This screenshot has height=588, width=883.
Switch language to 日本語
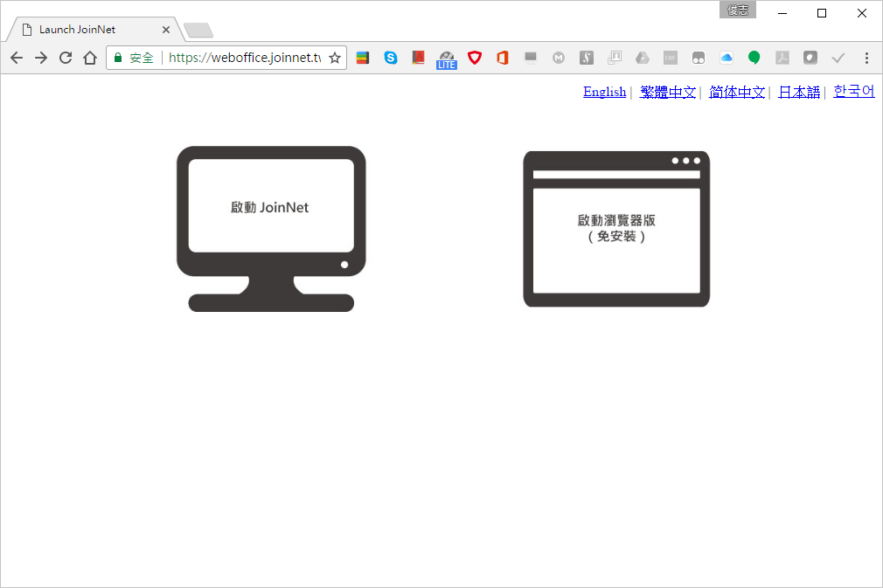tap(798, 92)
